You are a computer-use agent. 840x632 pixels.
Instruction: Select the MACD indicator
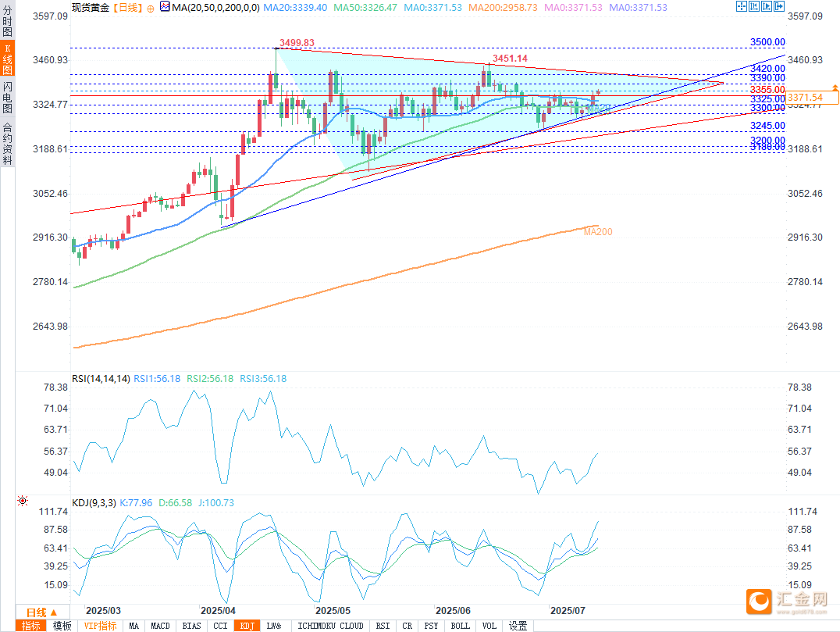(x=160, y=626)
